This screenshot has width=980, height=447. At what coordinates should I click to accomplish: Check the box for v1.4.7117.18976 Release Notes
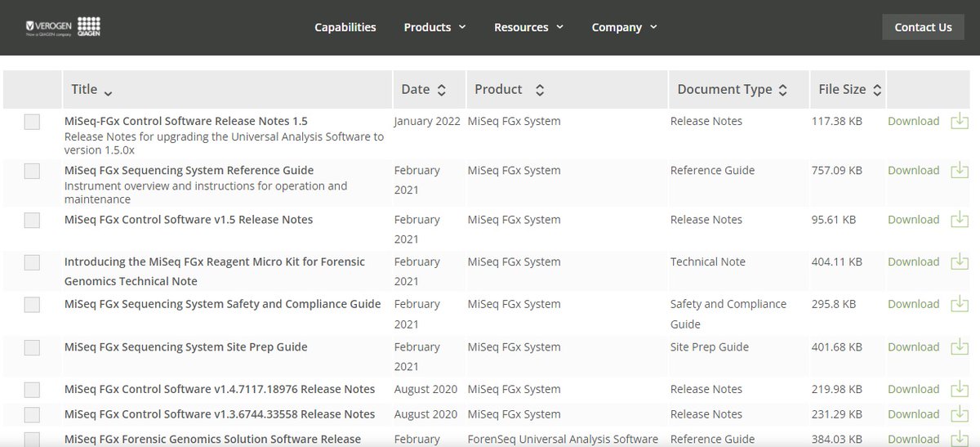pyautogui.click(x=32, y=390)
